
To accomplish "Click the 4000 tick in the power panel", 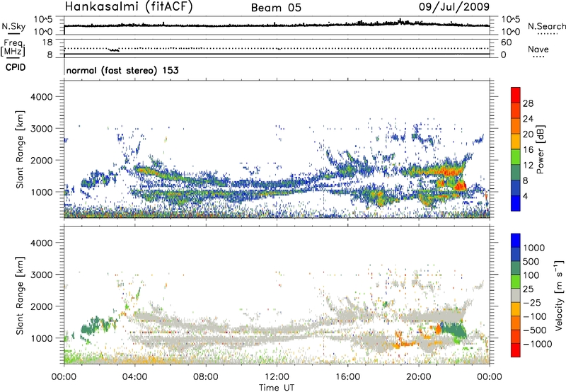I will [41, 97].
